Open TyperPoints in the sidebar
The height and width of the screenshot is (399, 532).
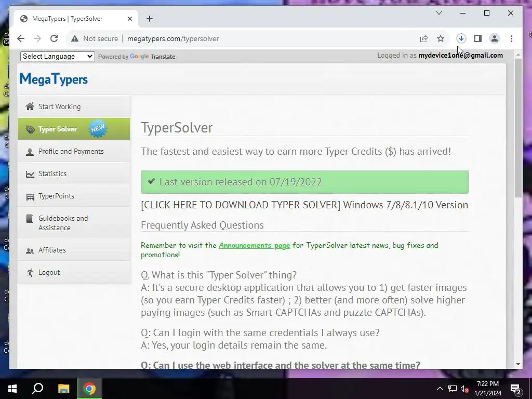[x=74, y=196]
